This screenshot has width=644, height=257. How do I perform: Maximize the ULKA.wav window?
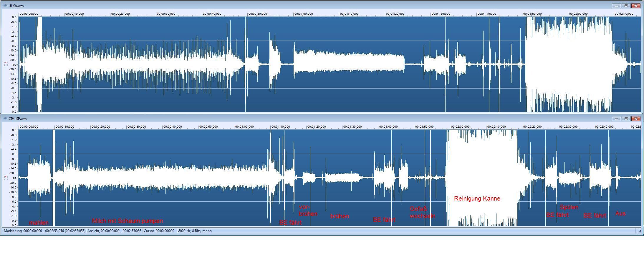(626, 6)
